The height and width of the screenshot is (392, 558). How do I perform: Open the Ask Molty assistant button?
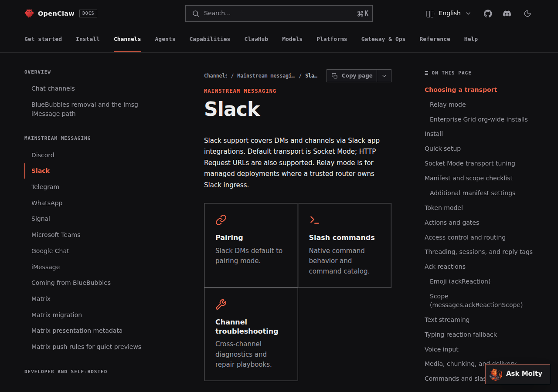click(x=517, y=374)
